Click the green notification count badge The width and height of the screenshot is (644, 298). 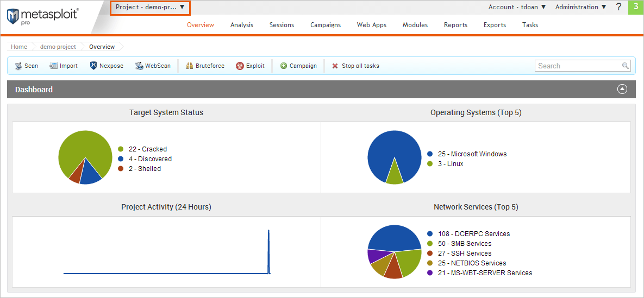click(635, 7)
